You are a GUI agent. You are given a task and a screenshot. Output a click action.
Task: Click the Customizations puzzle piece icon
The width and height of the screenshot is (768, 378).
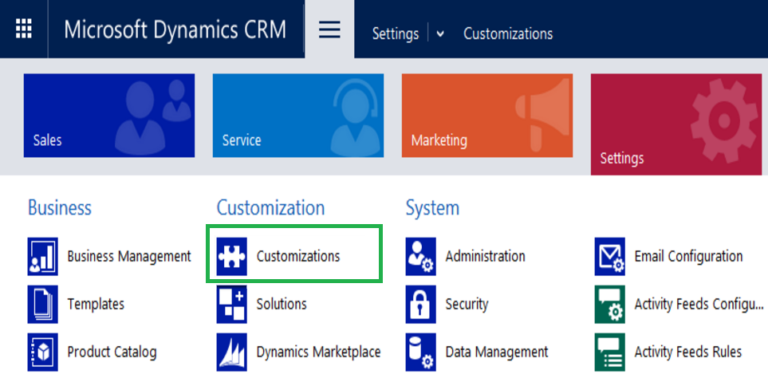pos(232,257)
